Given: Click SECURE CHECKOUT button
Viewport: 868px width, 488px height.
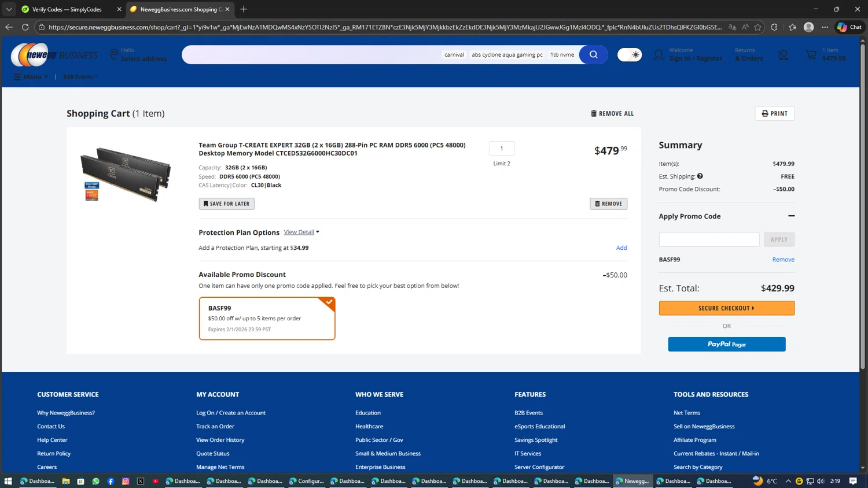Looking at the screenshot, I should point(726,308).
